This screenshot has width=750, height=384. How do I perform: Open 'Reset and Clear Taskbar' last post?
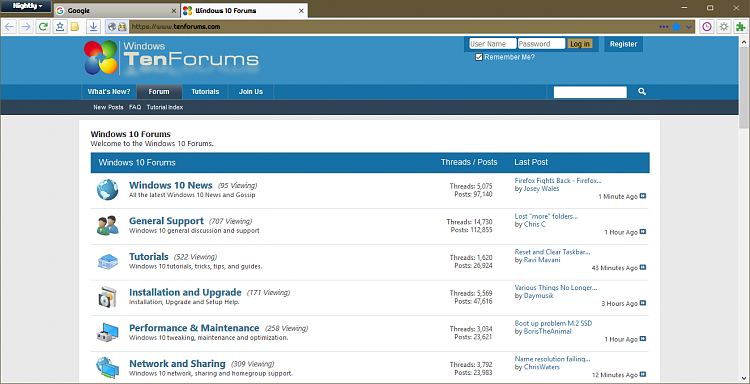(x=552, y=252)
